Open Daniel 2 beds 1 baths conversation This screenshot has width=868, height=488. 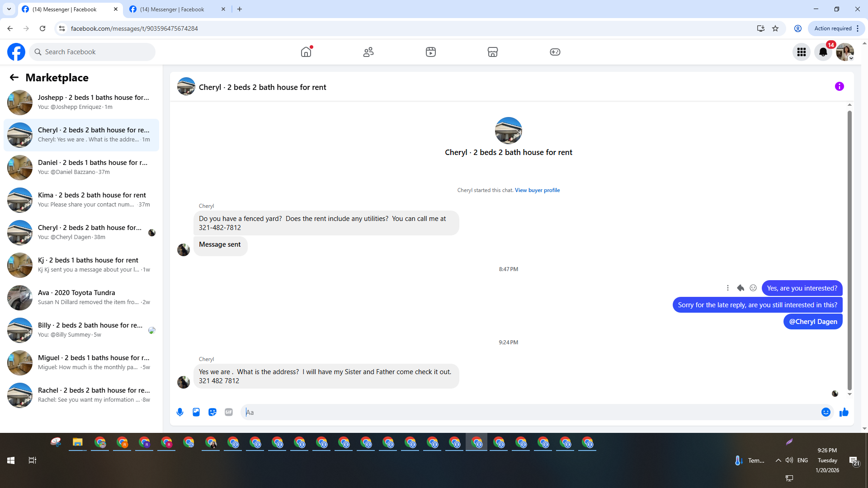[x=81, y=168]
